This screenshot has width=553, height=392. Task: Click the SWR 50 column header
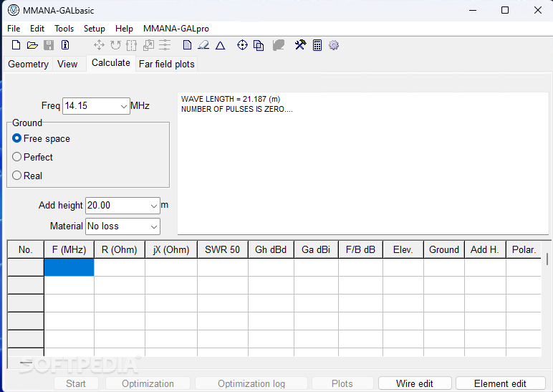coord(223,250)
